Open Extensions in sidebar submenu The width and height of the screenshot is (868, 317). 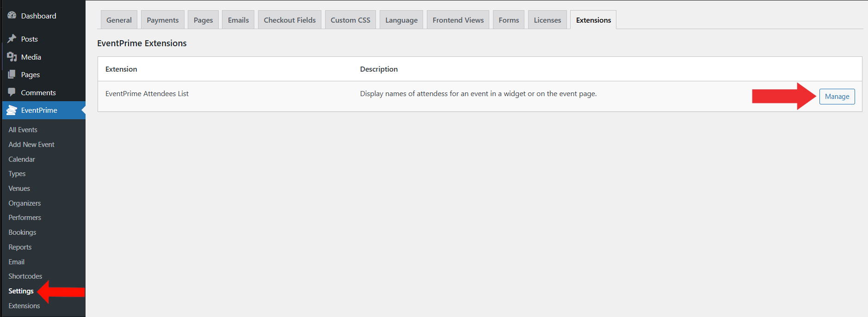coord(24,306)
